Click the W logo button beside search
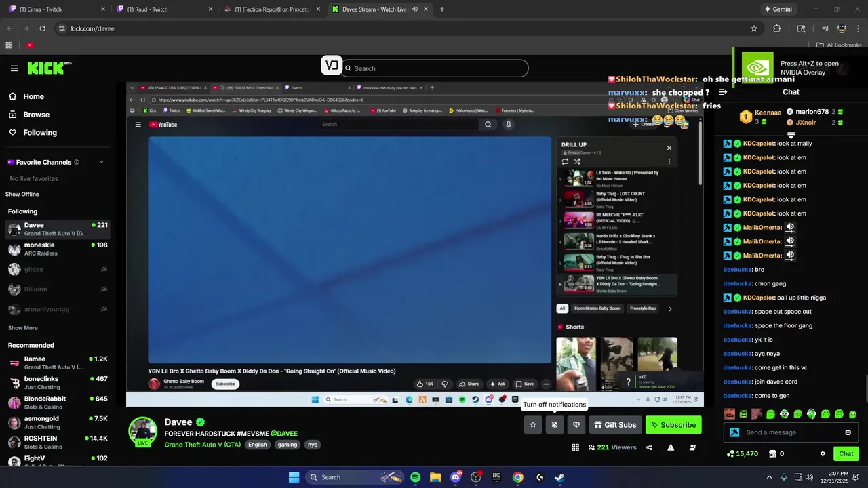This screenshot has width=868, height=488. pos(331,66)
